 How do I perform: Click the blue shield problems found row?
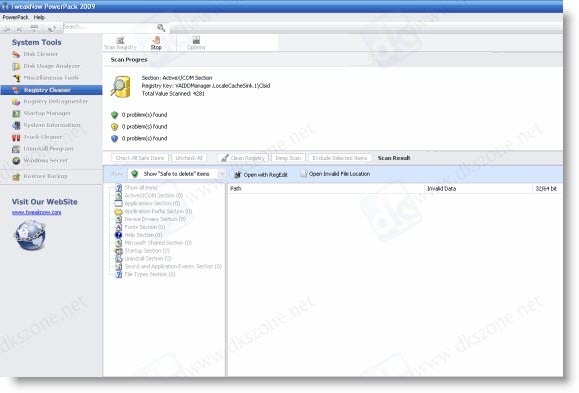[139, 139]
